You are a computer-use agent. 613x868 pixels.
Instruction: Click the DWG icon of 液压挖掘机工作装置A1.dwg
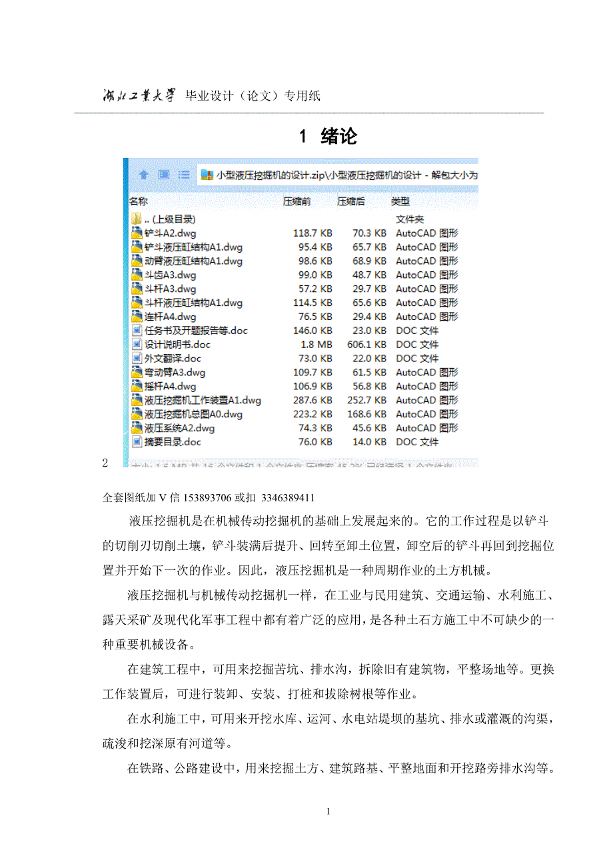(x=137, y=400)
